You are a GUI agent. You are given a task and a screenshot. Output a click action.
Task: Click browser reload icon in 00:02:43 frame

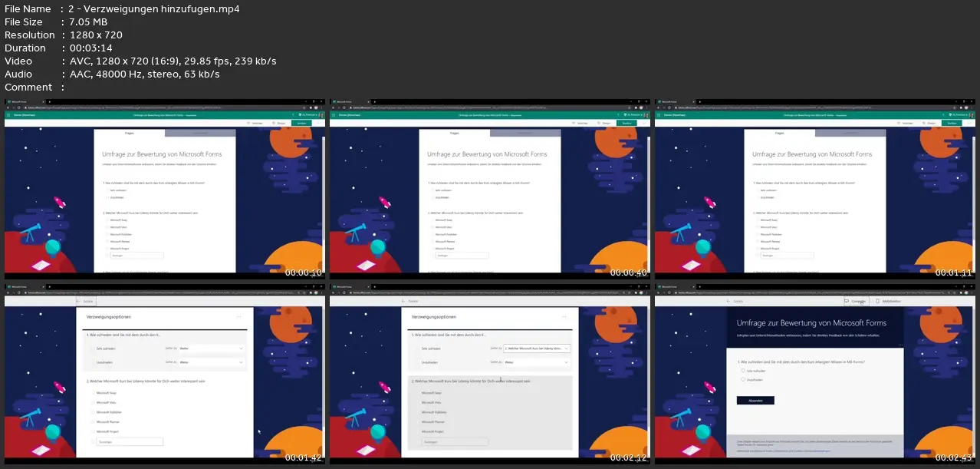(669, 292)
